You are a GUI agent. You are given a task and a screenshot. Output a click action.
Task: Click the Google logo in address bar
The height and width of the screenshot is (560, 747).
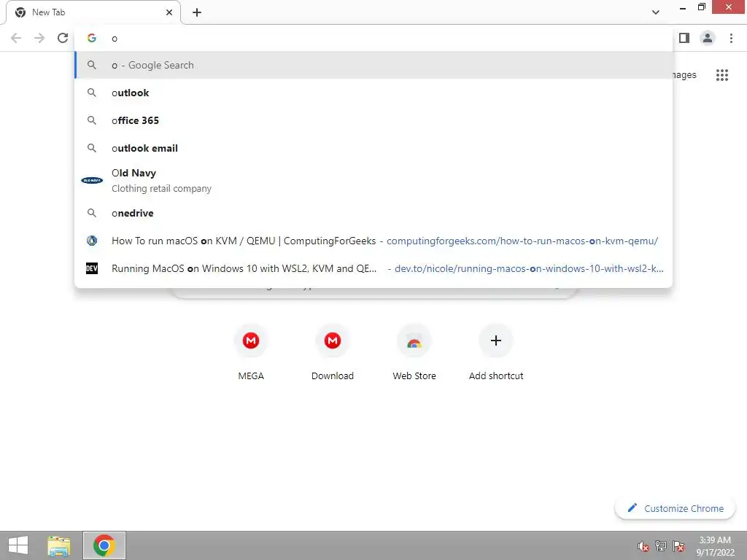(91, 38)
